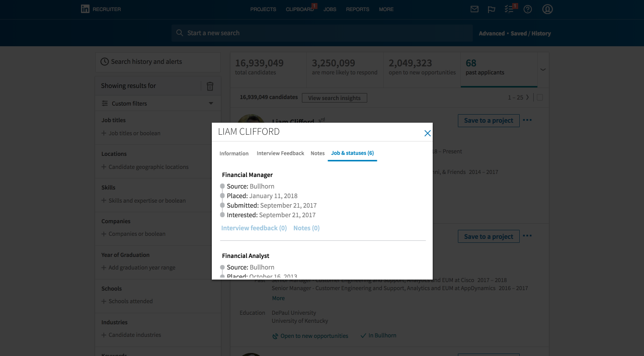Open the Reports menu
Viewport: 644px width, 356px height.
tap(358, 10)
